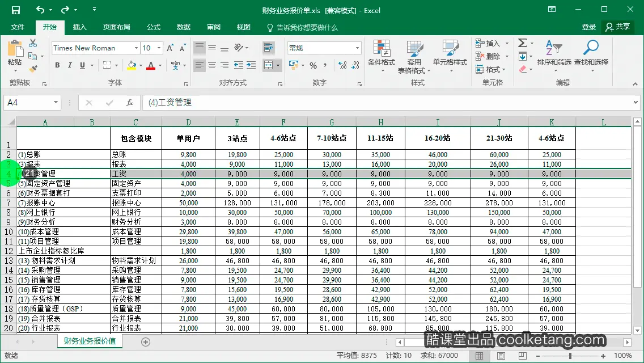
Task: Apply comma thousands separator style
Action: [325, 65]
